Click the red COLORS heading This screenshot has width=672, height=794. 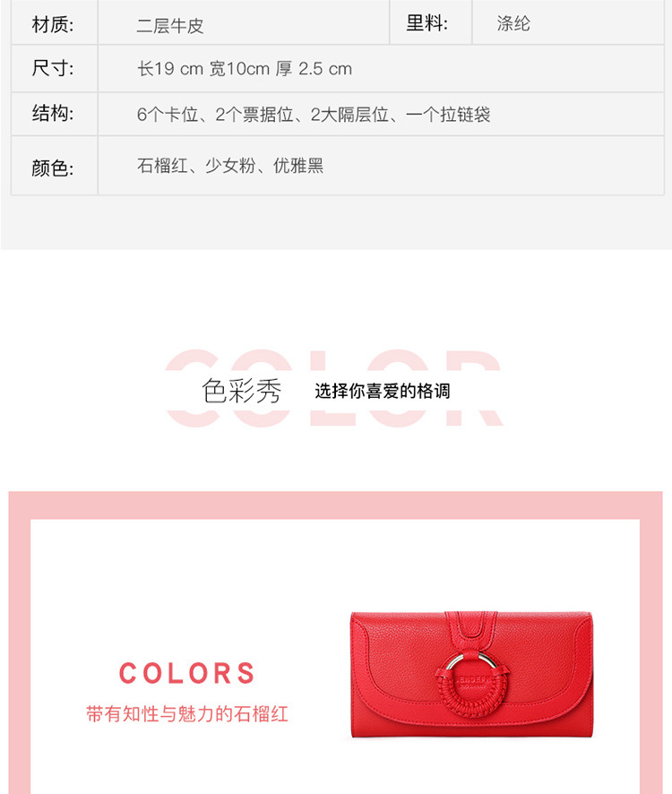pos(187,673)
